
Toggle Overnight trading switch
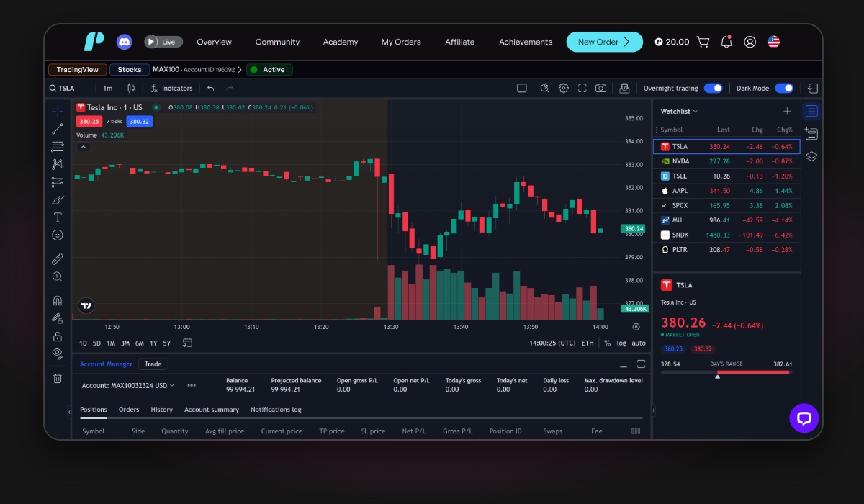tap(713, 88)
